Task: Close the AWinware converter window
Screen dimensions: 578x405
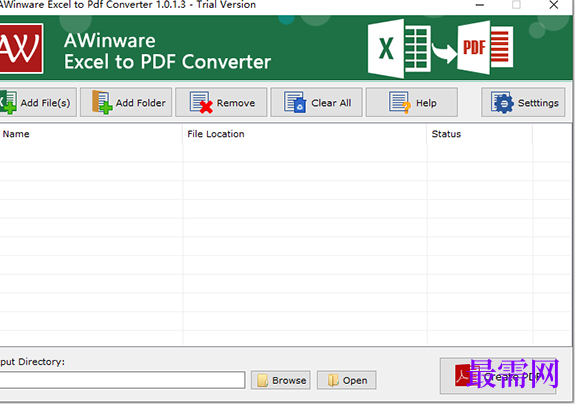Action: [554, 5]
